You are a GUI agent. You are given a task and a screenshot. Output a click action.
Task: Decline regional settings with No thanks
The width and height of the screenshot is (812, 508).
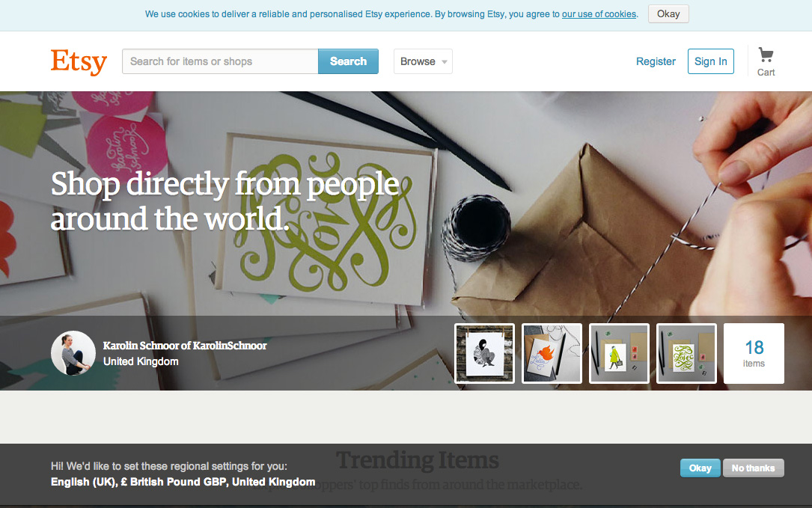coord(754,468)
